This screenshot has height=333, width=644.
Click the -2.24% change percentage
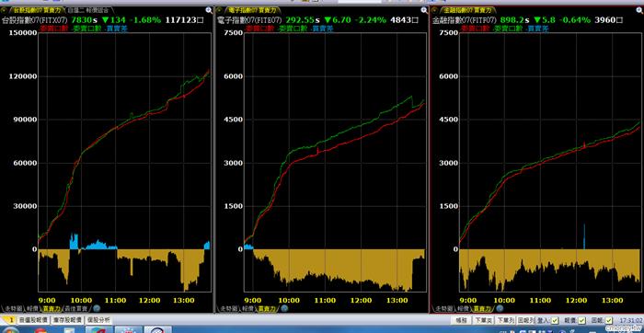[x=371, y=19]
